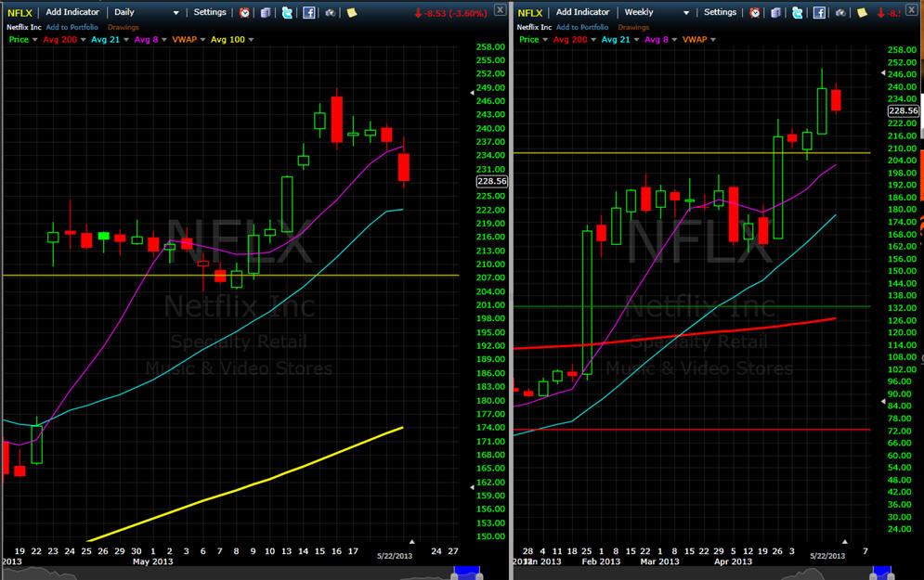The image size is (924, 580).
Task: Click the upper axis arrow marker on Daily chart
Action: pyautogui.click(x=472, y=93)
